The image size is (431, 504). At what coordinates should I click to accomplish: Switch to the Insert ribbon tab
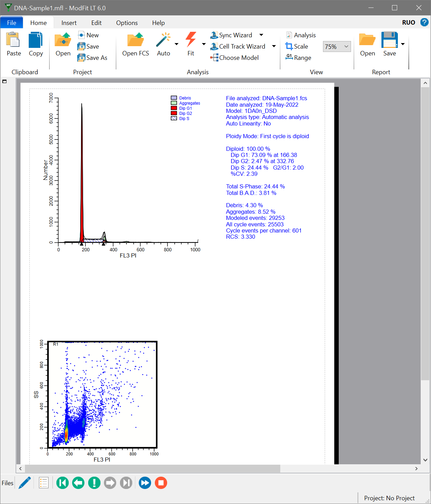point(69,23)
